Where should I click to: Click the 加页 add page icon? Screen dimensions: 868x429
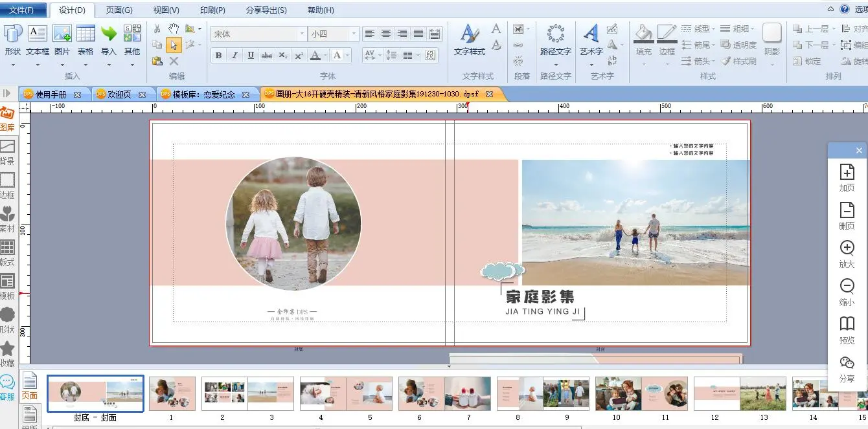point(847,172)
